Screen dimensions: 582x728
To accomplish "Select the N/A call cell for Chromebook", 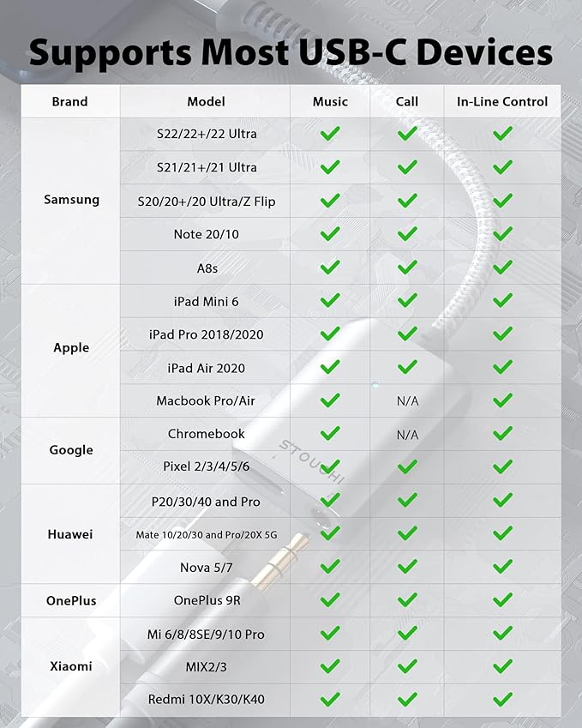I will 407,435.
